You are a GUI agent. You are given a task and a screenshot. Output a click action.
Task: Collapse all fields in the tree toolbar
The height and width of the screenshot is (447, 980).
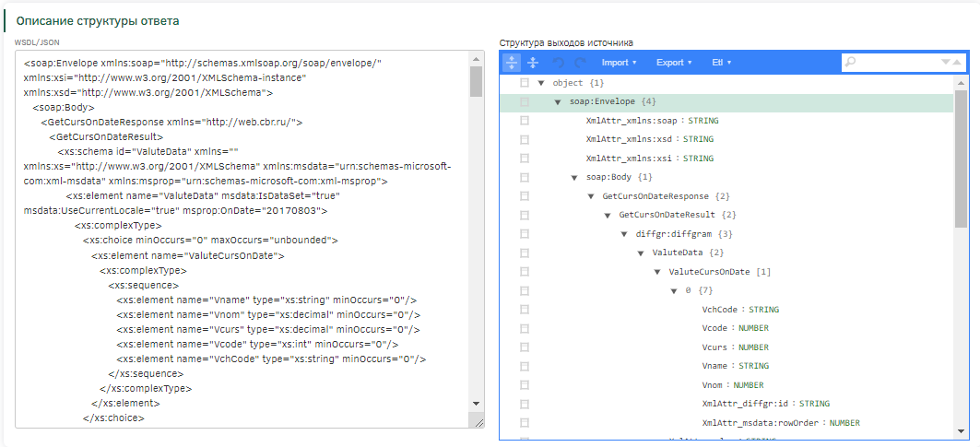point(533,63)
